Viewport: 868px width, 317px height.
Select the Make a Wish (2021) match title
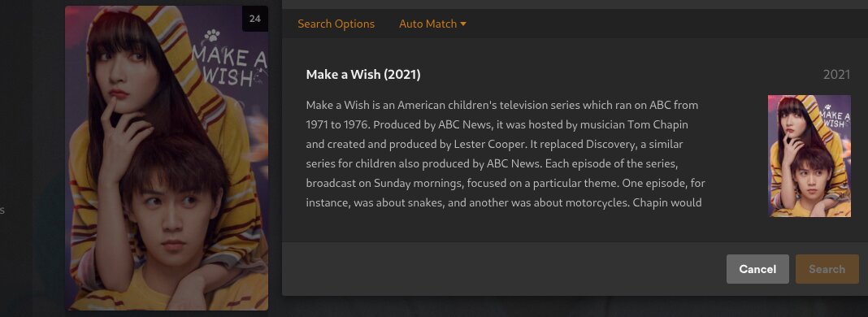pyautogui.click(x=363, y=74)
